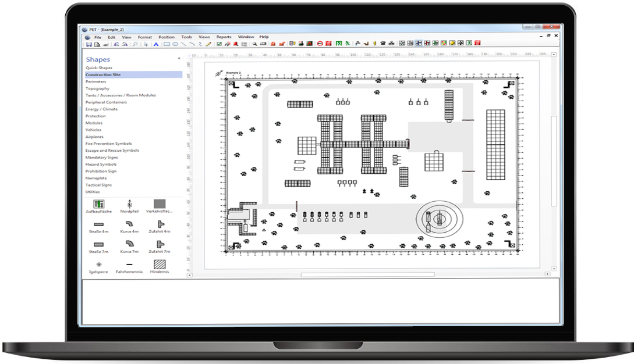Pick the Igelsperre barrier symbol
This screenshot has width=634, height=364.
pyautogui.click(x=98, y=265)
